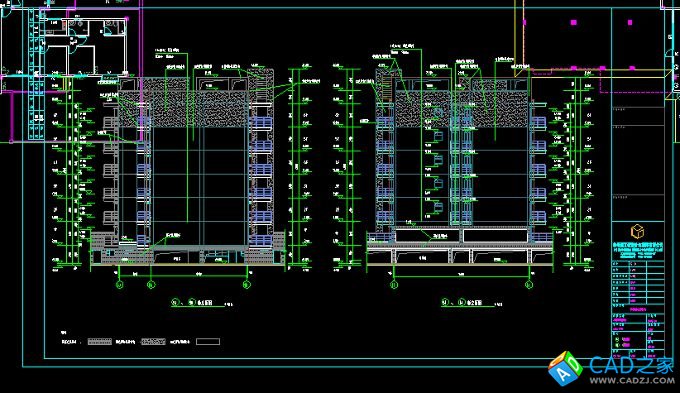Pick the second stone hatch legend swatch

pos(153,342)
